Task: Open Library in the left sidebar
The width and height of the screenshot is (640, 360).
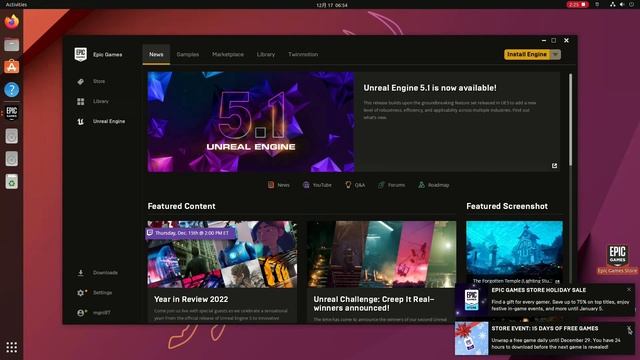Action: coord(93,101)
